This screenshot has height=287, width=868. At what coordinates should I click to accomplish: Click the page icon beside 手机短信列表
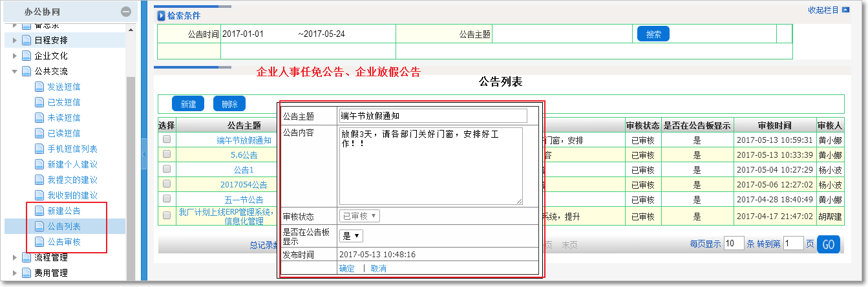coord(39,149)
